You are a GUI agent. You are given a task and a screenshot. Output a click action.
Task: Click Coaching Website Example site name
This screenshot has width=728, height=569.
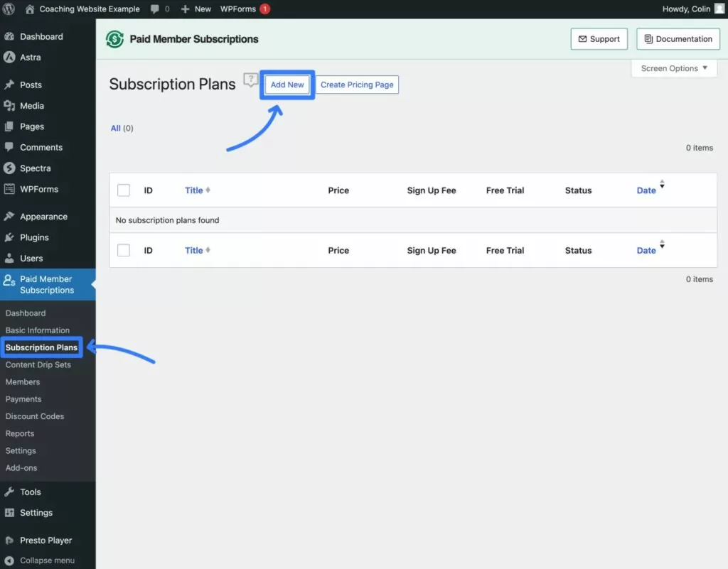point(89,9)
